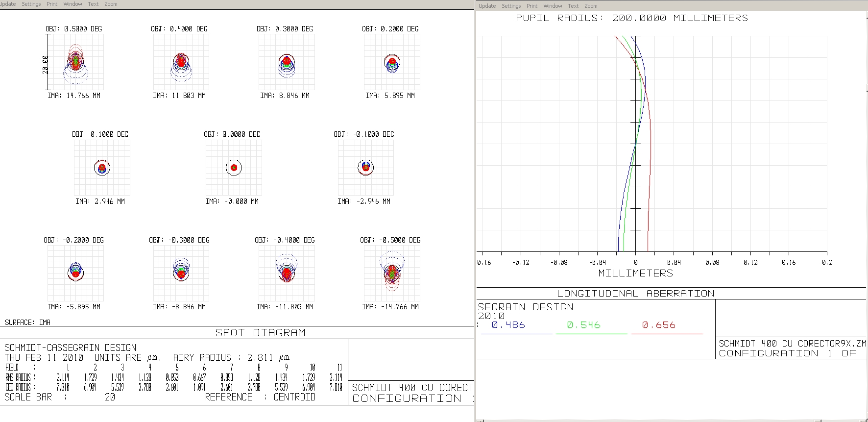The width and height of the screenshot is (868, 422).
Task: Open Text menu in Spot Diagram window
Action: tap(93, 4)
